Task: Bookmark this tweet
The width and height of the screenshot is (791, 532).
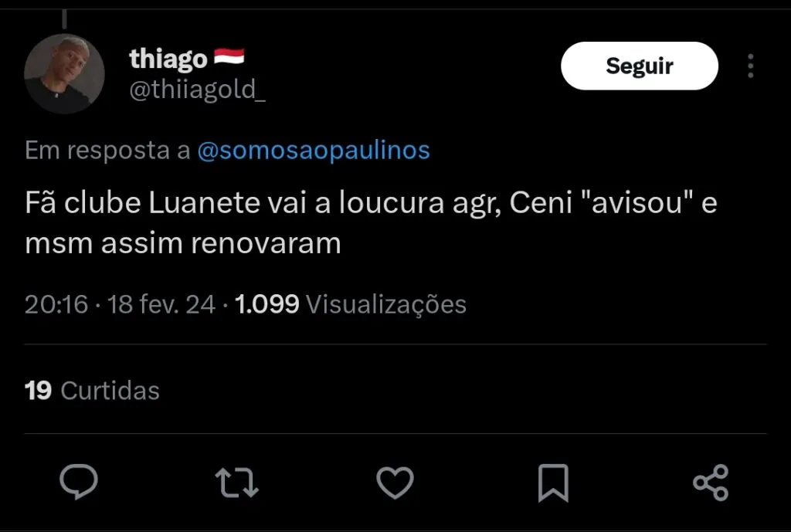Action: [552, 483]
